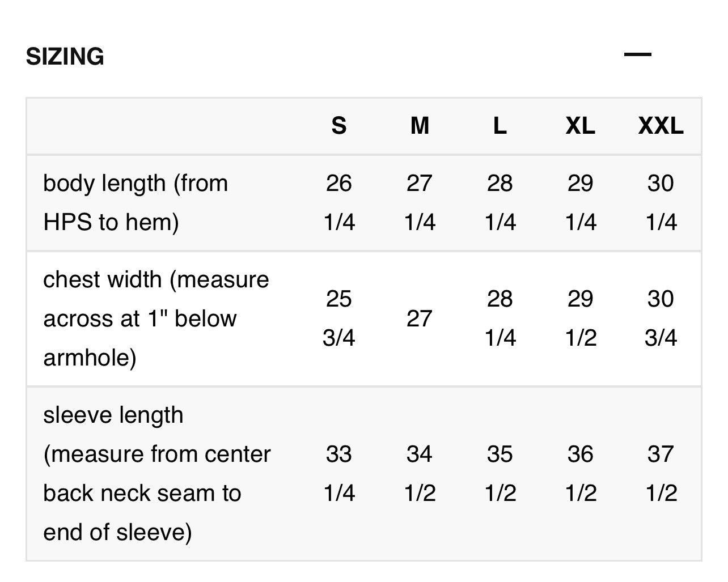
Task: Collapse the SIZING section with minus icon
Action: click(637, 55)
